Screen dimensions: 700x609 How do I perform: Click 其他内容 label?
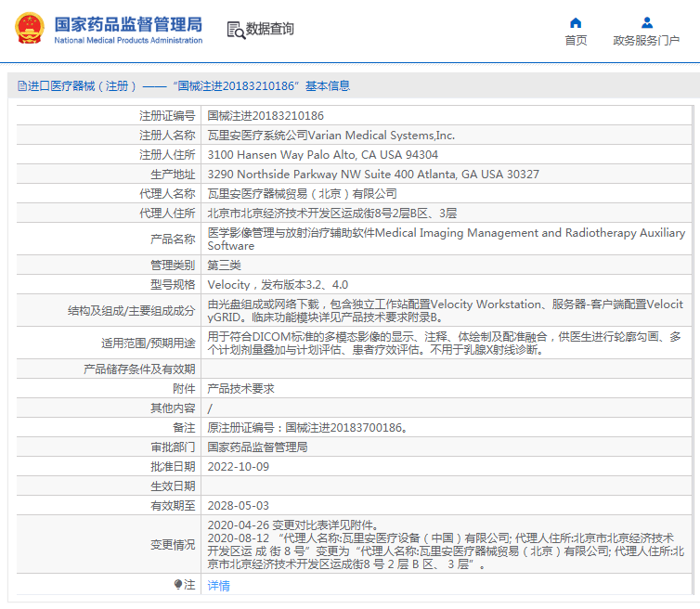click(173, 408)
